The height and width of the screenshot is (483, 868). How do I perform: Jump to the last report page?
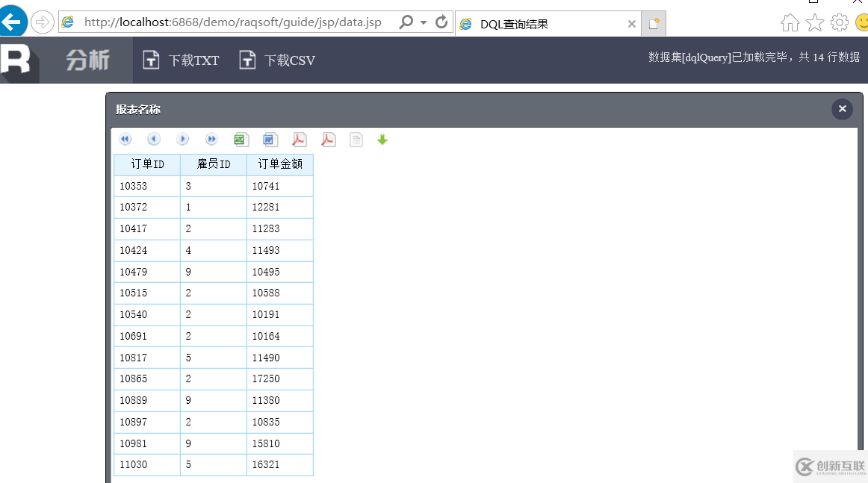[x=211, y=140]
